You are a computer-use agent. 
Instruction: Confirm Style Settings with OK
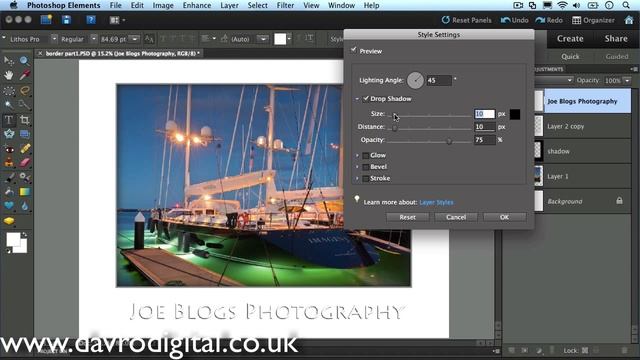[504, 217]
